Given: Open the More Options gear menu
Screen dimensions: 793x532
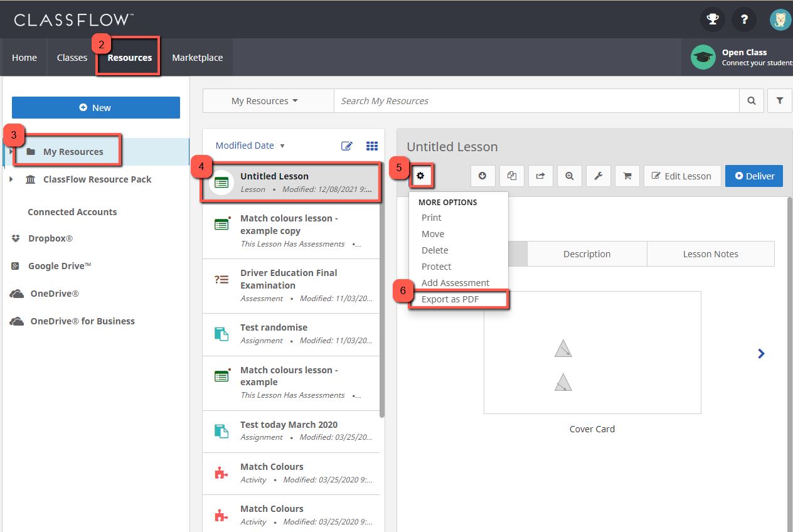Looking at the screenshot, I should pyautogui.click(x=422, y=176).
